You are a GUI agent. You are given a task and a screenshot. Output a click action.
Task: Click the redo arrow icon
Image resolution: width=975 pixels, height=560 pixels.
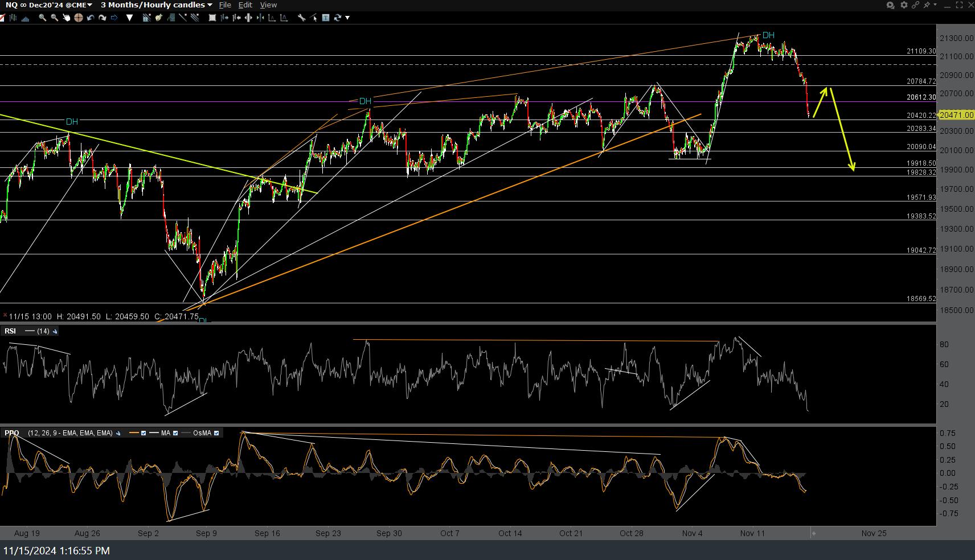pos(103,18)
